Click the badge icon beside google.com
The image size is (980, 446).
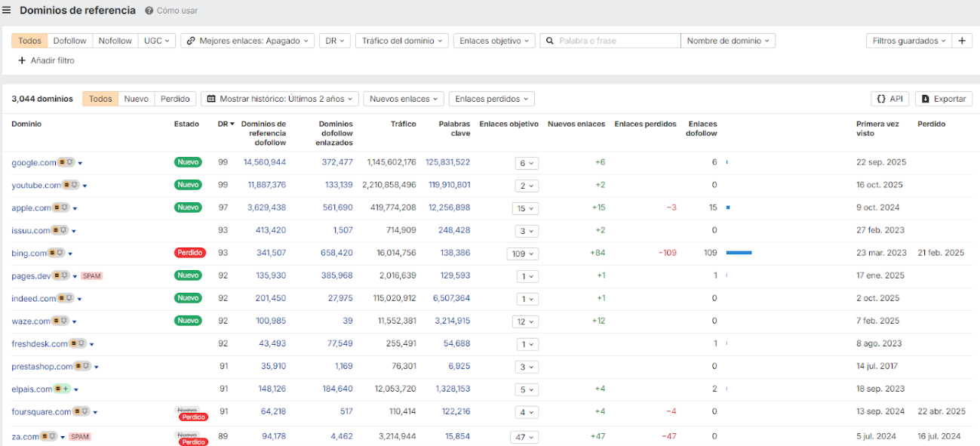[66, 162]
